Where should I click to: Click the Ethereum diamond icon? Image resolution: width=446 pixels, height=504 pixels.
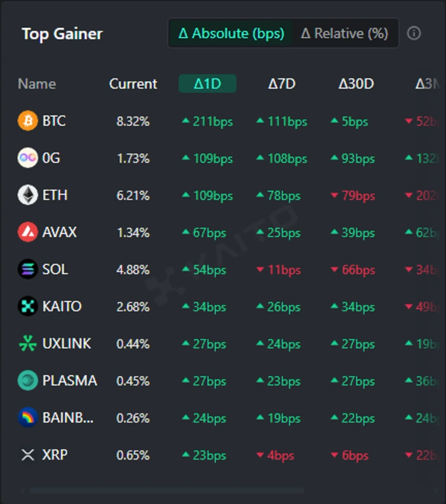(27, 195)
